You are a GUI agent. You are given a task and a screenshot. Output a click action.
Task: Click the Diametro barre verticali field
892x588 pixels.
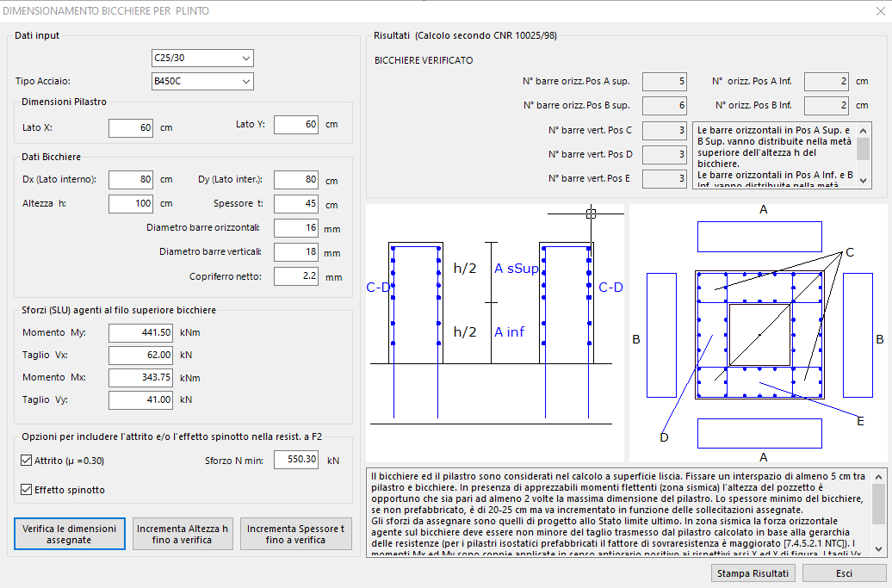pos(296,252)
